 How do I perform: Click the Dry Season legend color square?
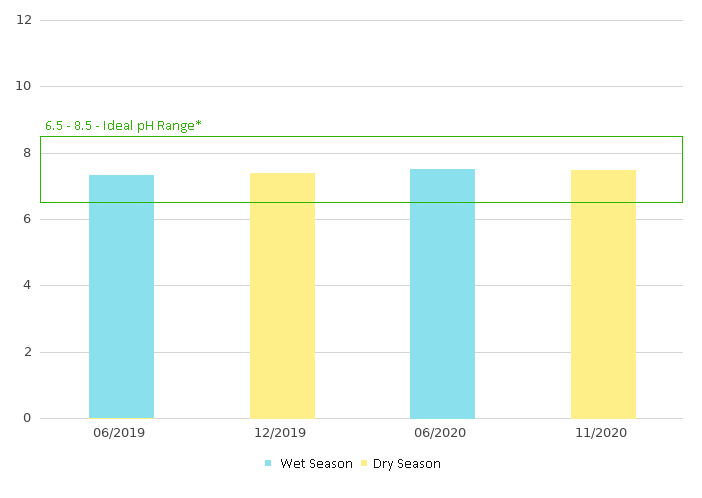[x=364, y=463]
